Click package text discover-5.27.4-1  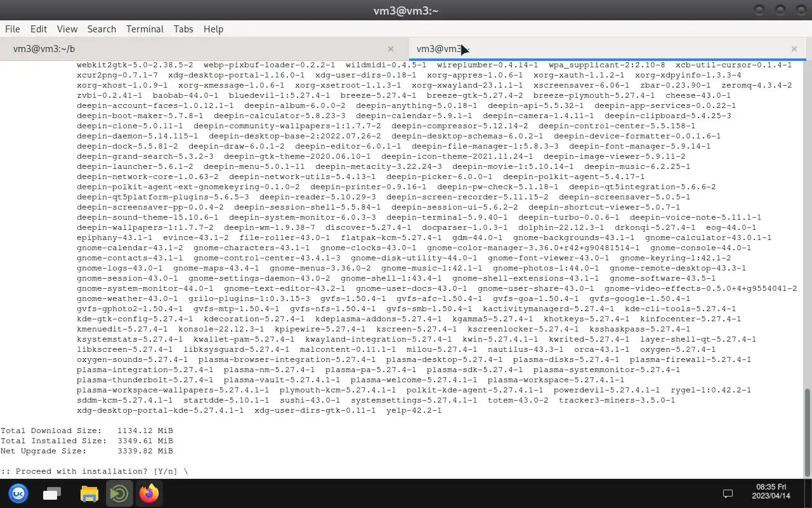click(368, 227)
